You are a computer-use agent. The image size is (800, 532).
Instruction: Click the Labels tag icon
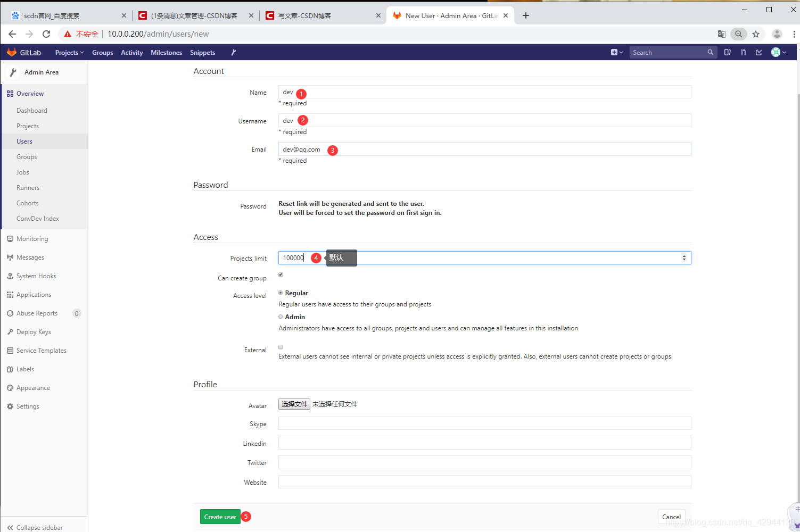10,369
